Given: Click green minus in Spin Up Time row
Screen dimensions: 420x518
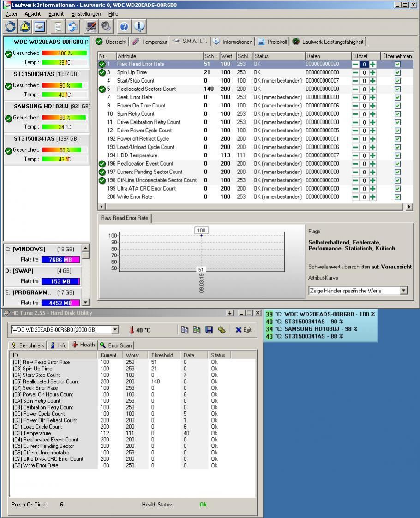Looking at the screenshot, I should pyautogui.click(x=355, y=73).
